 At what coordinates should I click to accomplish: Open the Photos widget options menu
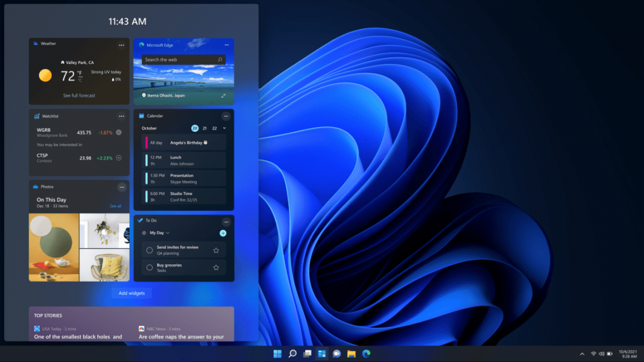pos(122,187)
